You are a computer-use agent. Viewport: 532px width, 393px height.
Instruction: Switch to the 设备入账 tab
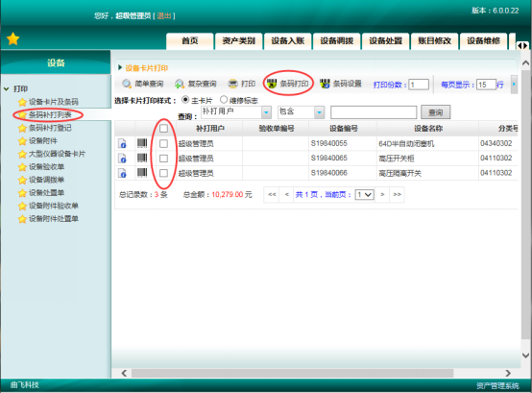[288, 41]
